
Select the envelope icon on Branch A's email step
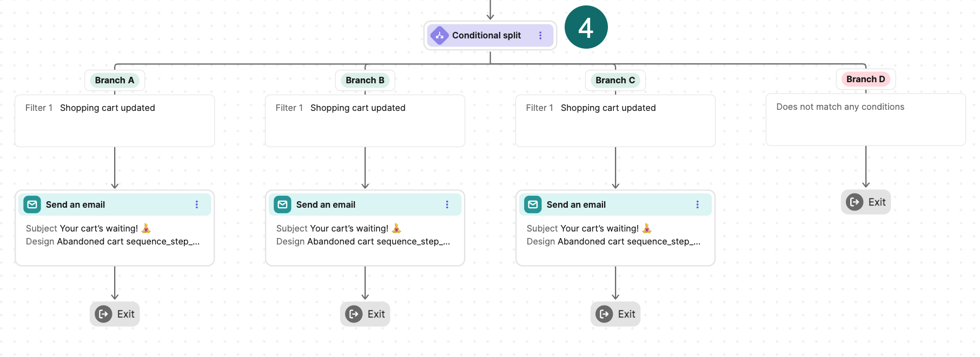pyautogui.click(x=32, y=204)
